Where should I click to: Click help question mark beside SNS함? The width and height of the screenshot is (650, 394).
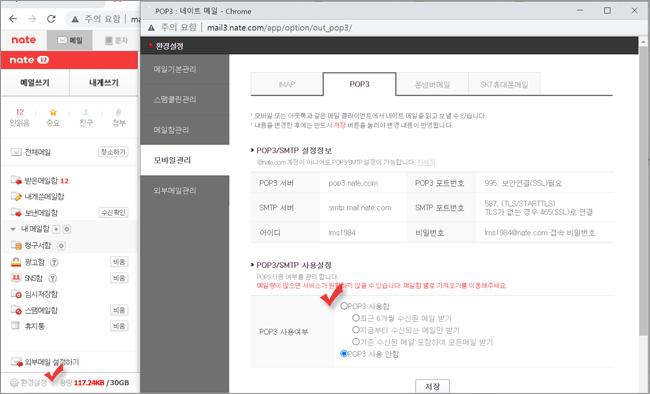coord(53,278)
